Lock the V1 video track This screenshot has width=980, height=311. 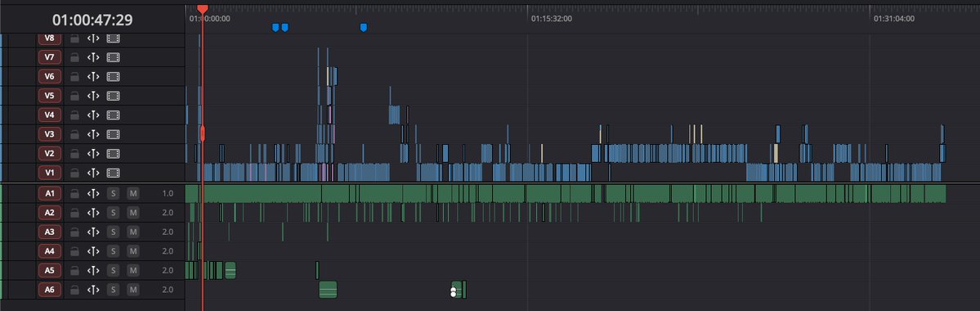click(x=74, y=173)
